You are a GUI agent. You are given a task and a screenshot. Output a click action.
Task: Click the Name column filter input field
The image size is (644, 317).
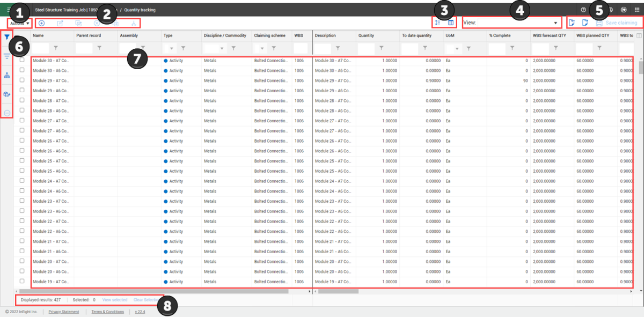click(41, 48)
